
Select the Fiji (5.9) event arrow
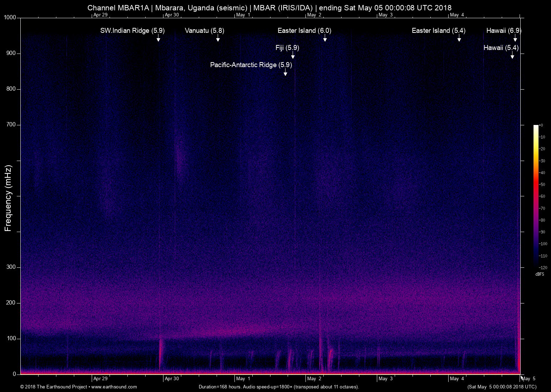tap(293, 55)
